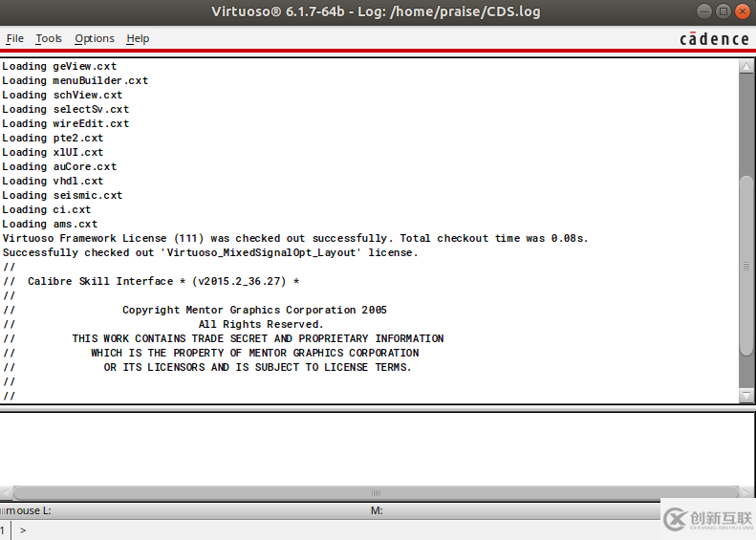Click the horizontal scrollbar thumb
The height and width of the screenshot is (540, 756).
tap(376, 493)
